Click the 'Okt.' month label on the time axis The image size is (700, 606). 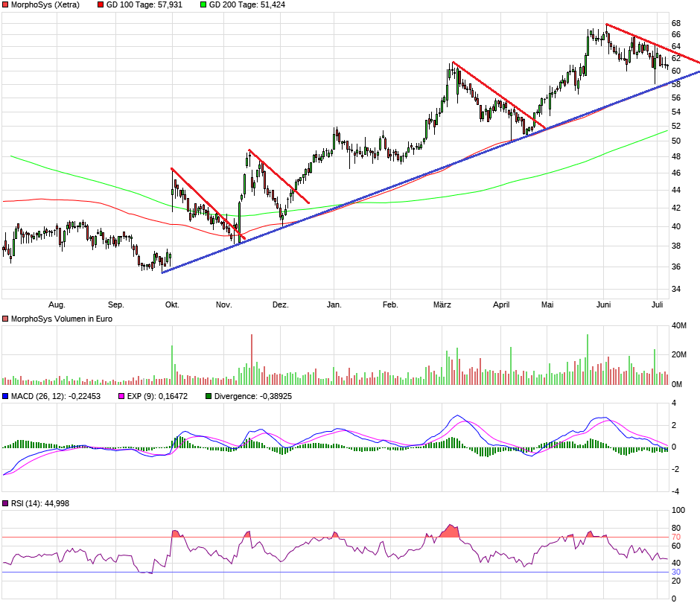(x=172, y=304)
